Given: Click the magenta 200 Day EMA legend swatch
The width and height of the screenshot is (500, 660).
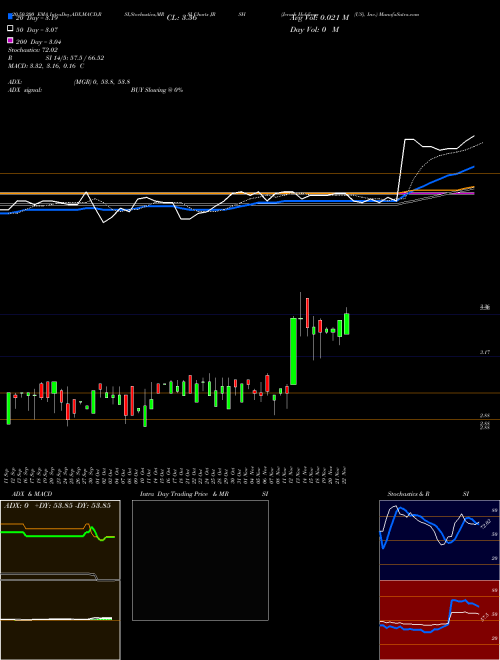Looking at the screenshot, I should coord(10,40).
